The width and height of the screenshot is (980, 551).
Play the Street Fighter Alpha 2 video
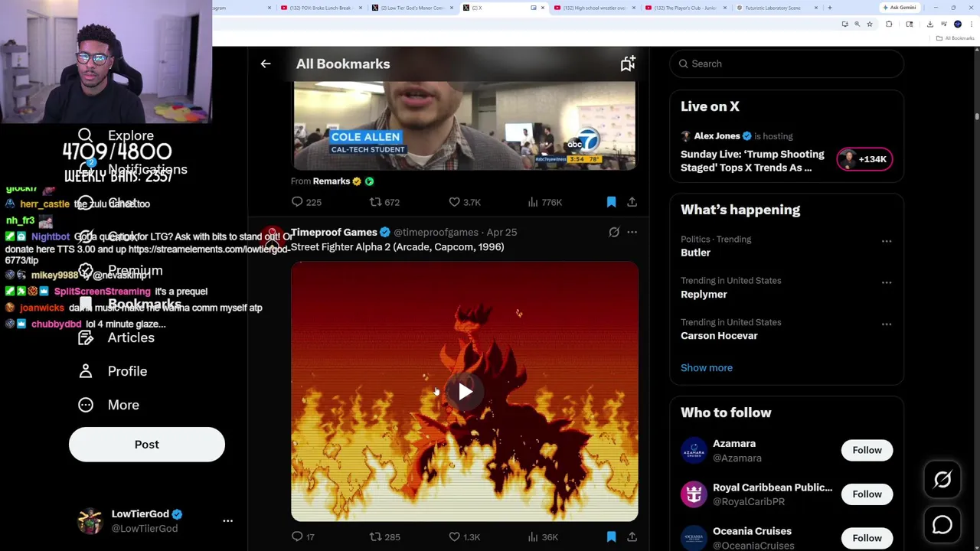coord(465,392)
